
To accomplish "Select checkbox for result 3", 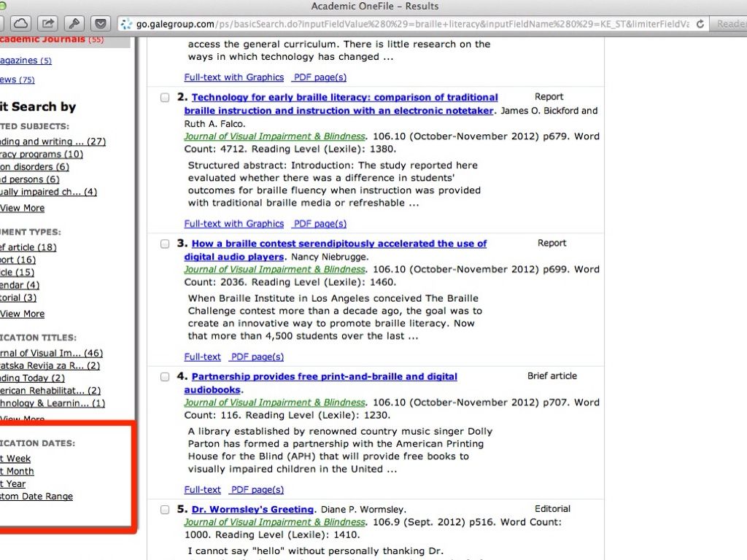I will click(166, 244).
